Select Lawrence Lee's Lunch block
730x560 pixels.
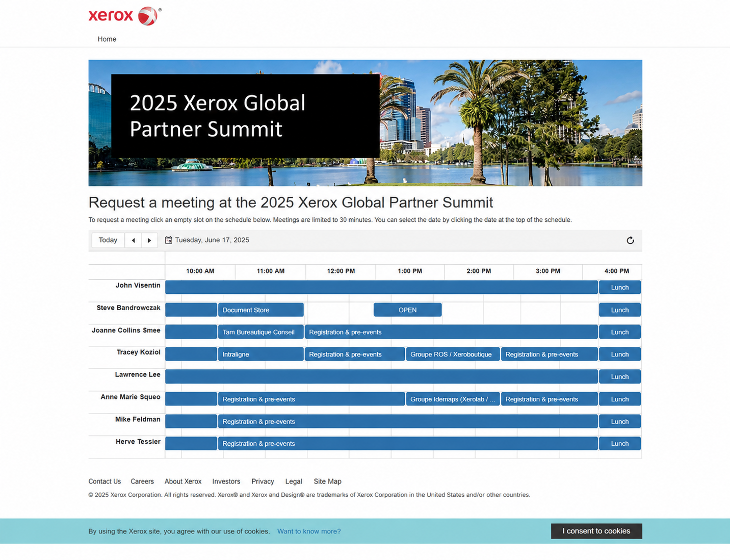click(x=620, y=377)
